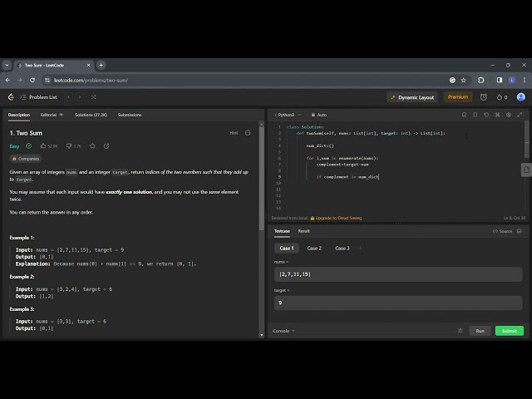
Task: Open the user profile avatar
Action: pos(521,97)
